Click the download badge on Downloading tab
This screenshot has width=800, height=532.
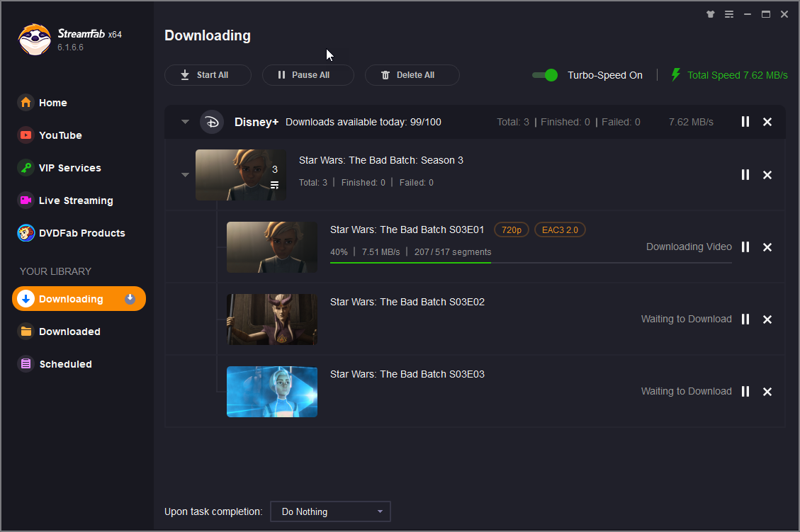tap(130, 299)
